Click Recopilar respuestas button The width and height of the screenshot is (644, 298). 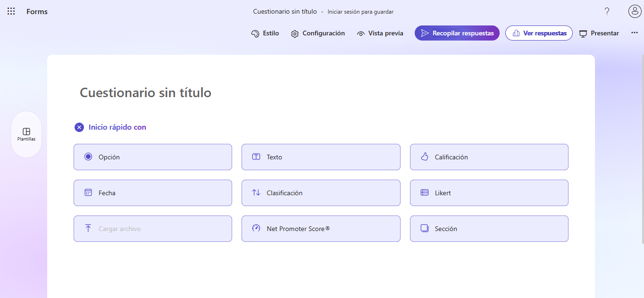(x=457, y=33)
